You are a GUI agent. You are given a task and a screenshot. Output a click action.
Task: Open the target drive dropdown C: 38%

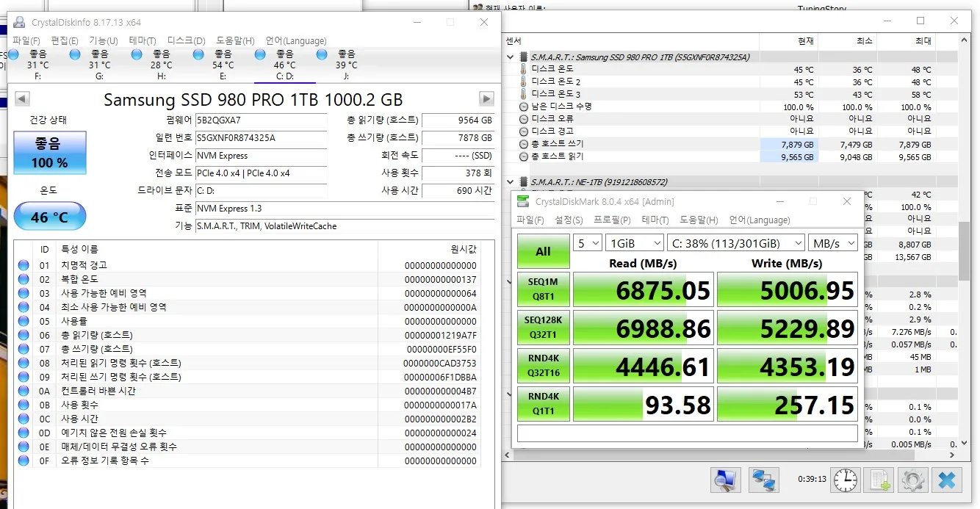(735, 242)
